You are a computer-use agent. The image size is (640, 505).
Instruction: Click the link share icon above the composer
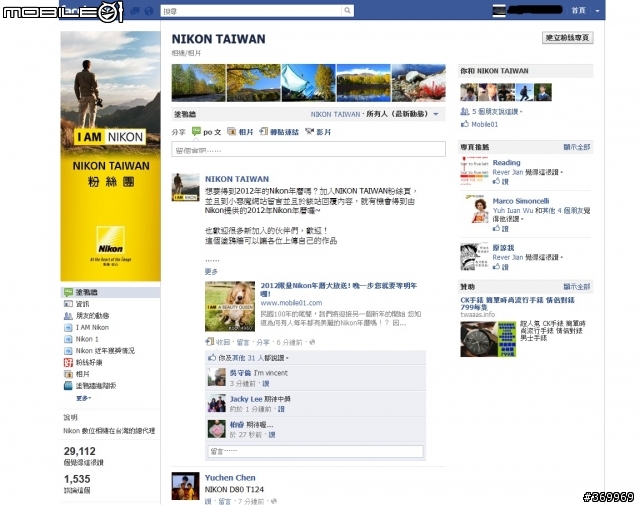pyautogui.click(x=264, y=131)
